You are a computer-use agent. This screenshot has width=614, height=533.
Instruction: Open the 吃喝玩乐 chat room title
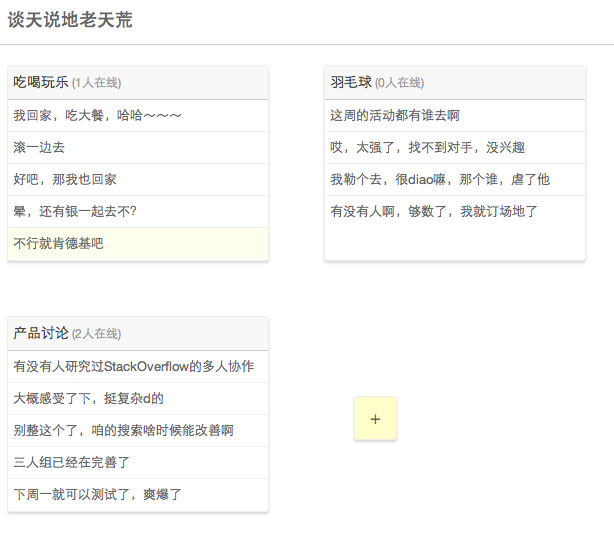[41, 82]
